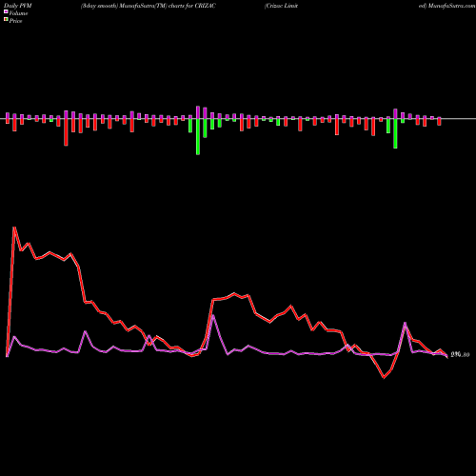Click the MunafaSutra charts for CRIZAC heading

[x=149, y=6]
